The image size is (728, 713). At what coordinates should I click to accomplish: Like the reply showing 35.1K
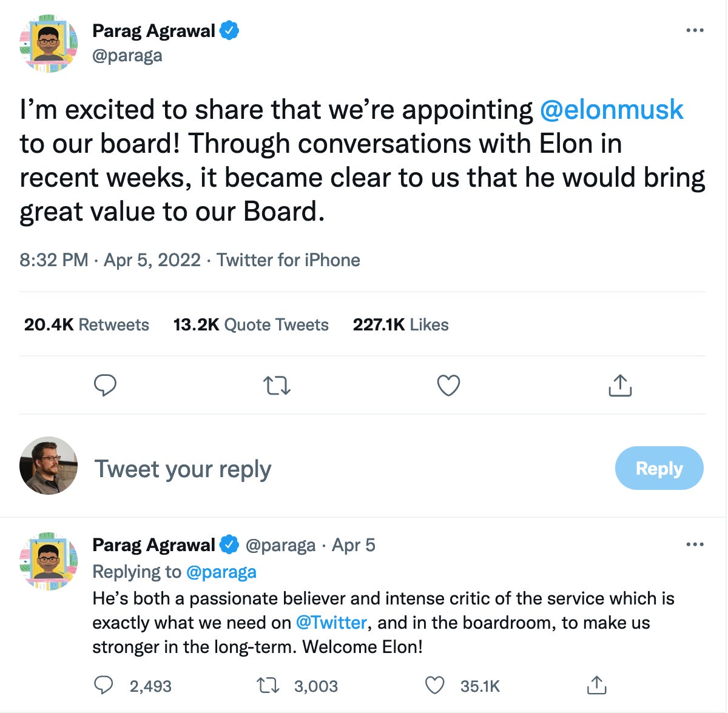(436, 685)
